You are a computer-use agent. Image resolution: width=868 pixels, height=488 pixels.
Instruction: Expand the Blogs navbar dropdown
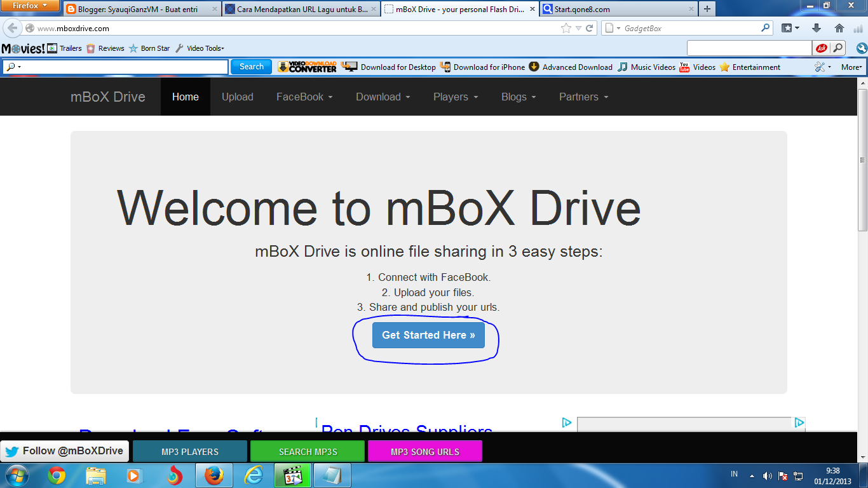[x=519, y=97]
